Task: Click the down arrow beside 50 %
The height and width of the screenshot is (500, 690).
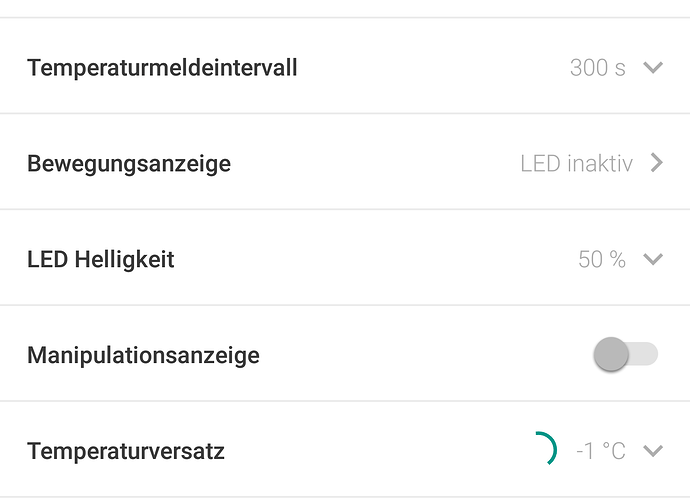Action: pyautogui.click(x=653, y=260)
